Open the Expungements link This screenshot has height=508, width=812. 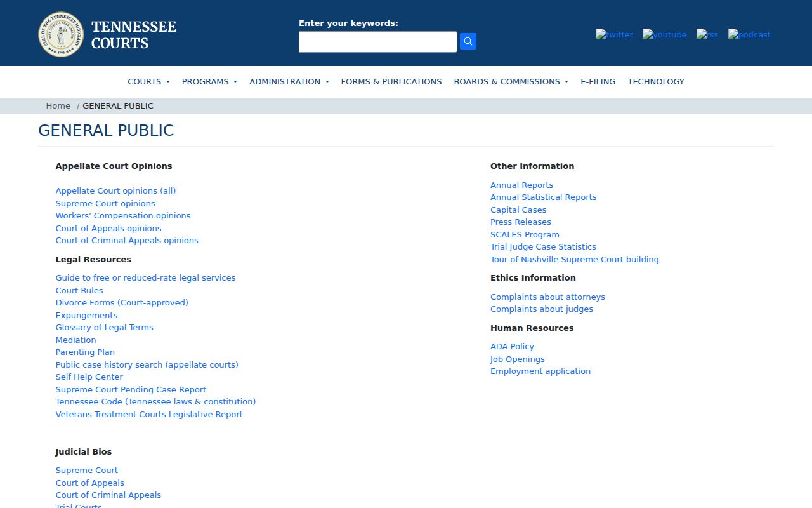point(86,315)
